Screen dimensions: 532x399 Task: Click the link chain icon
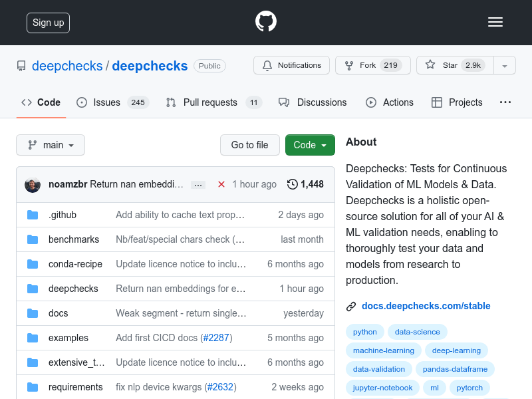pyautogui.click(x=351, y=307)
